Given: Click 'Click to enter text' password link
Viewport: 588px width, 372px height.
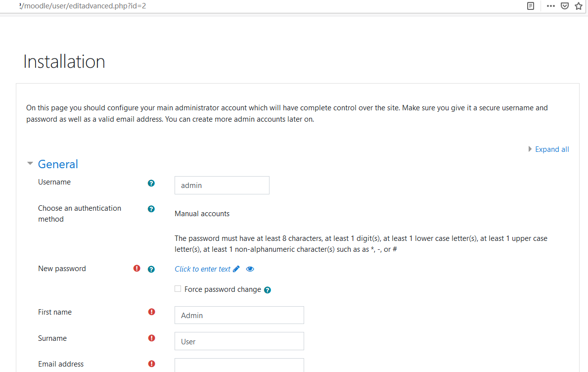Looking at the screenshot, I should tap(202, 269).
